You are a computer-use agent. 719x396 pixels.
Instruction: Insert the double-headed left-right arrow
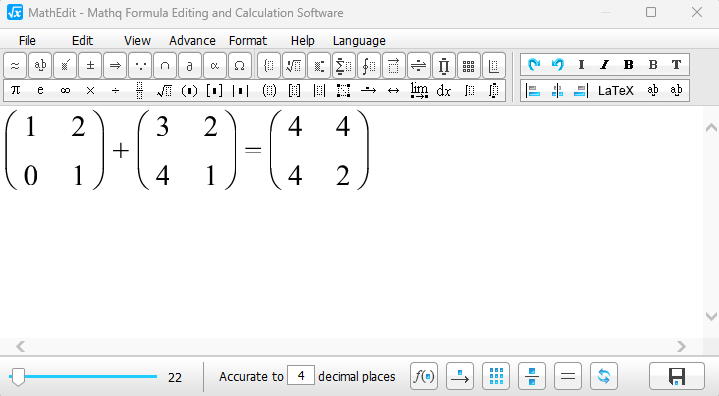(393, 90)
